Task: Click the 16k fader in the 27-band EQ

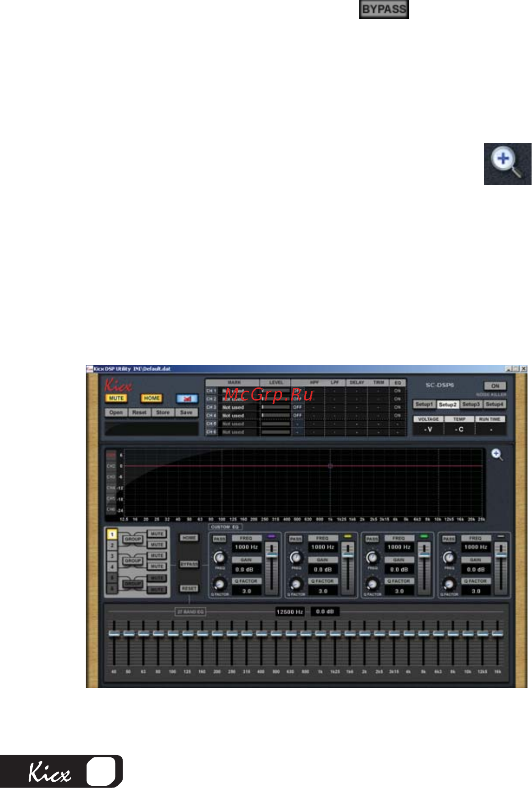Action: [497, 634]
